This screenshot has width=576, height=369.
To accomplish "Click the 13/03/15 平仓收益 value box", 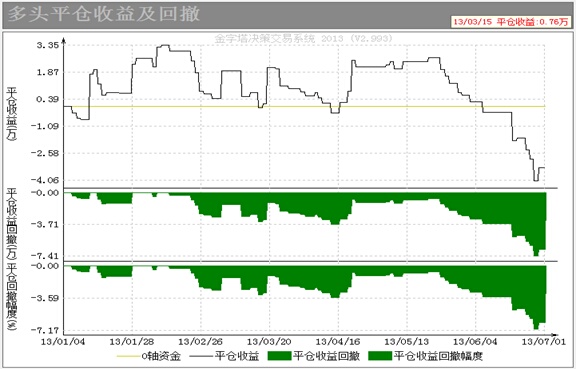I will click(511, 22).
